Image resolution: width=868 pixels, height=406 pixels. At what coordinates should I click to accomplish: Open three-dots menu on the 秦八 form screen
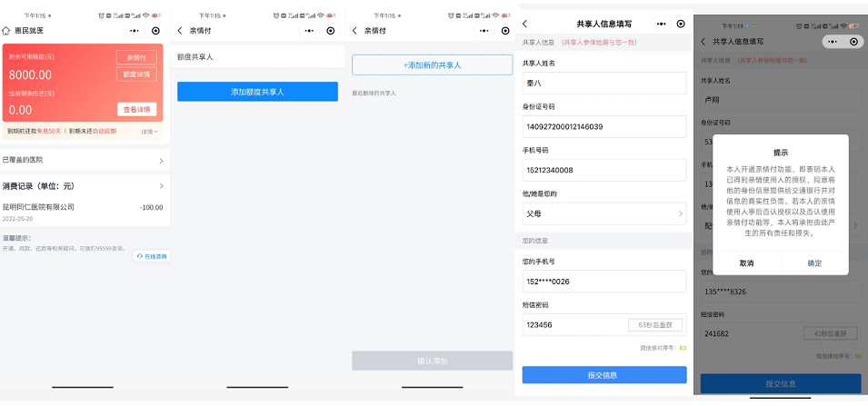click(x=659, y=24)
